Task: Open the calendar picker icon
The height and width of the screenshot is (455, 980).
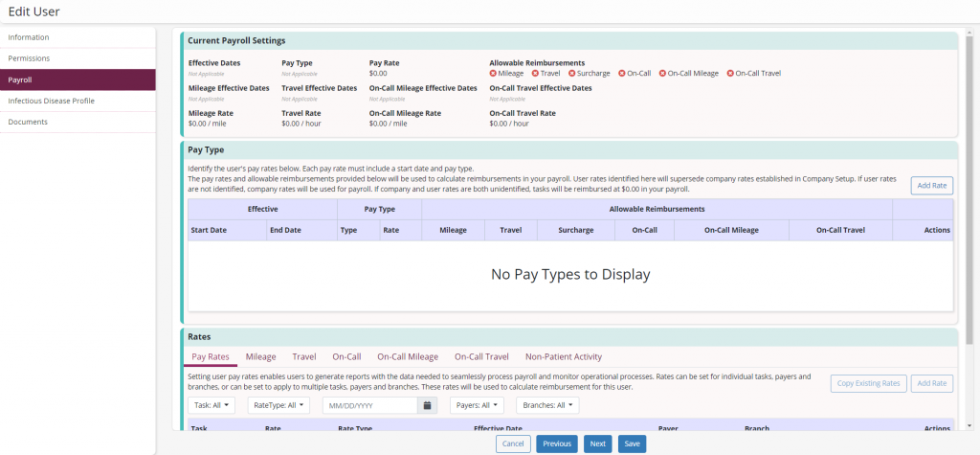Action: 427,405
